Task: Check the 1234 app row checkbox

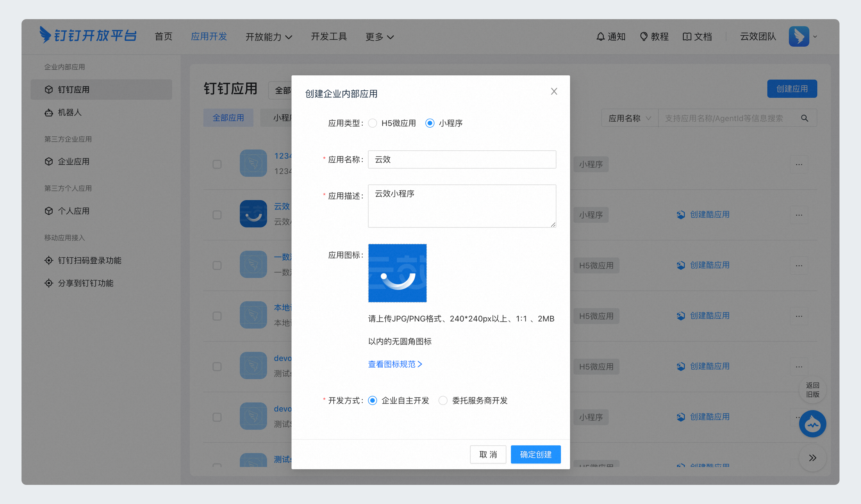Action: point(217,164)
